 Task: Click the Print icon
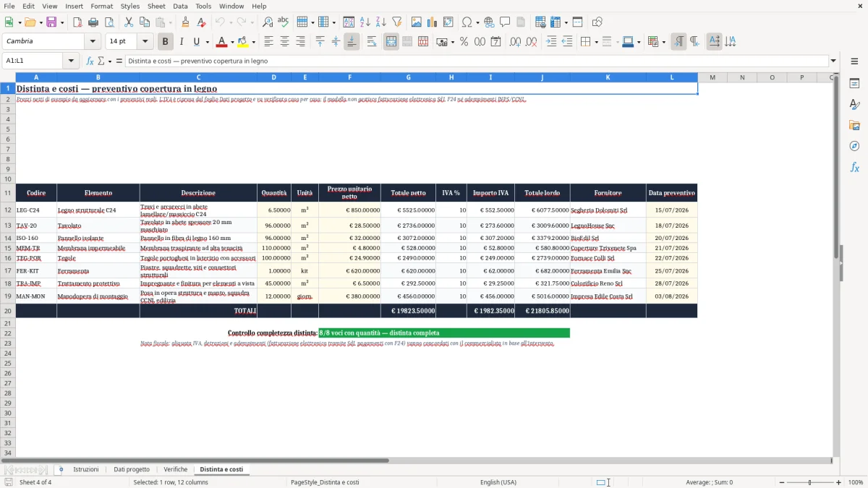[93, 22]
